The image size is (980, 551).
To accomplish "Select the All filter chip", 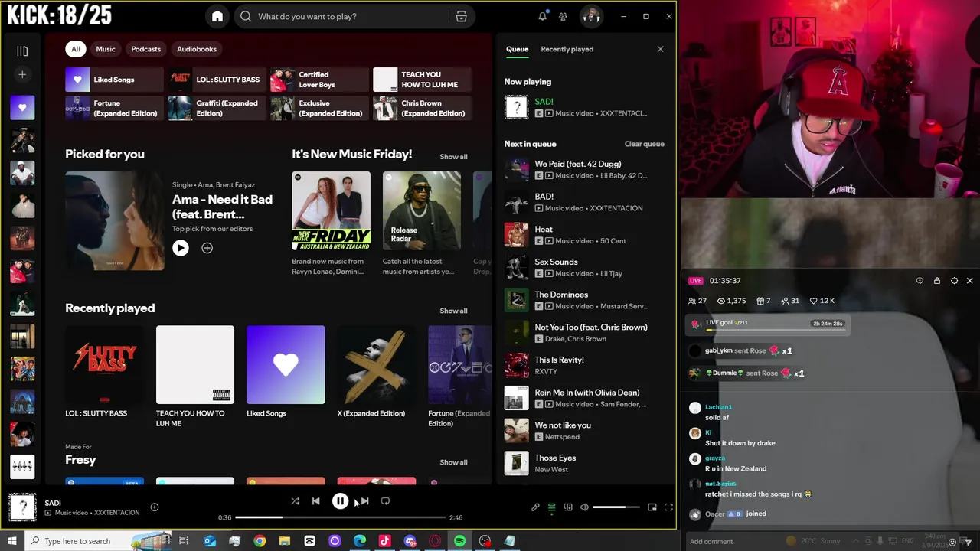I will tap(75, 49).
